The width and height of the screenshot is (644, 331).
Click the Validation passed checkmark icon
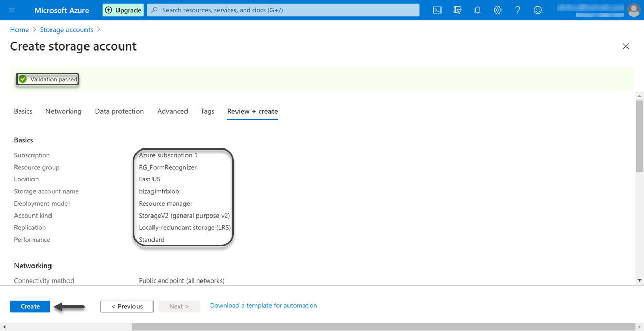pos(23,79)
